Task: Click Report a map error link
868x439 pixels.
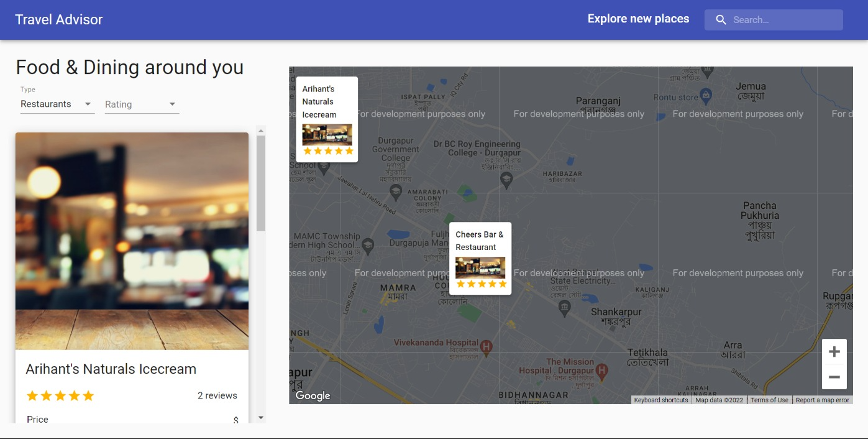Action: (823, 400)
